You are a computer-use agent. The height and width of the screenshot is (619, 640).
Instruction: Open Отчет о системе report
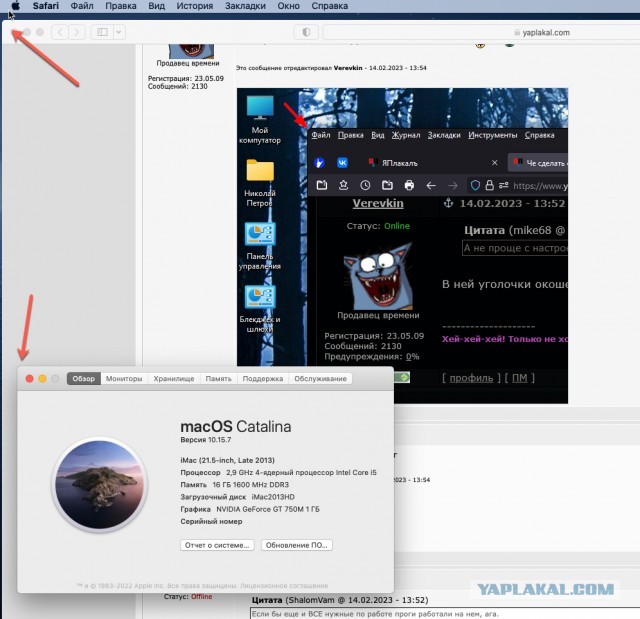click(217, 545)
